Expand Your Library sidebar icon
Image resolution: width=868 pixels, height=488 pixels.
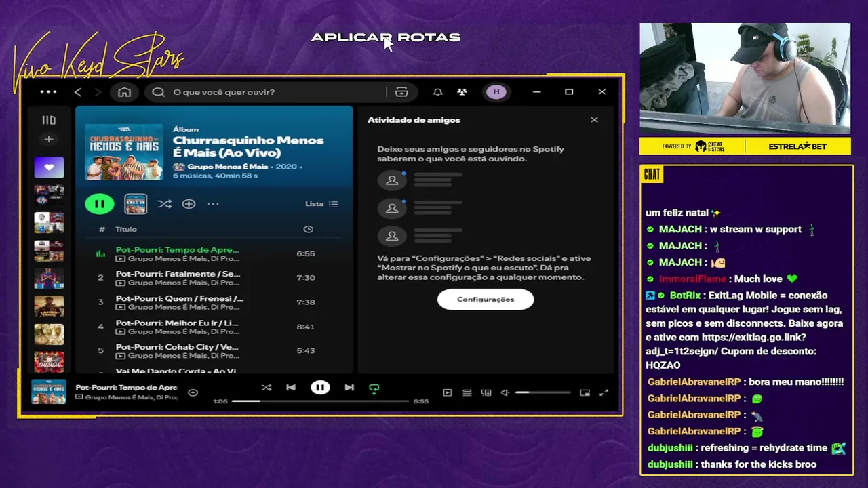tap(49, 120)
